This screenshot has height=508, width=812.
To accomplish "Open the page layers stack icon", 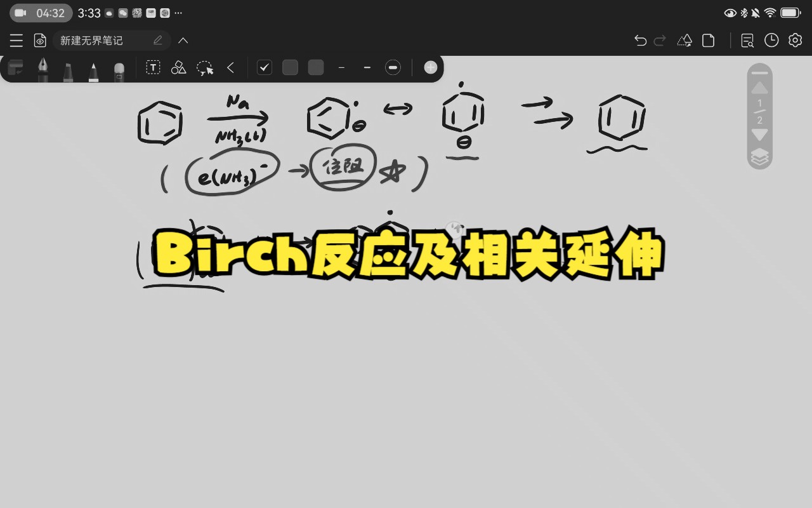I will click(x=759, y=157).
